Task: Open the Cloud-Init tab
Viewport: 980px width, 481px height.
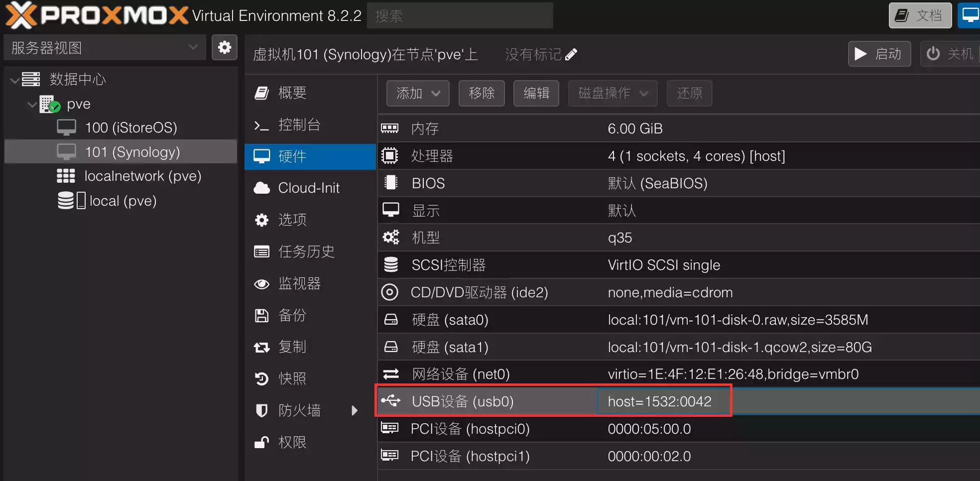Action: [x=309, y=188]
